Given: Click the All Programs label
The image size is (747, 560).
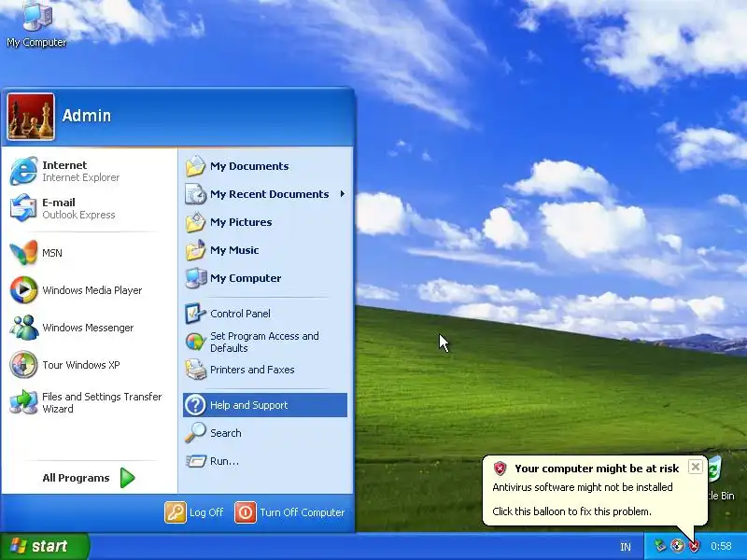Looking at the screenshot, I should 76,478.
